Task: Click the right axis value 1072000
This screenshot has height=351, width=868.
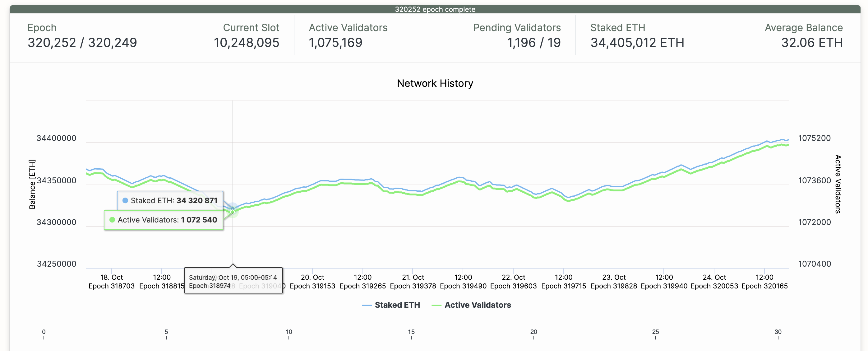Action: pyautogui.click(x=814, y=222)
